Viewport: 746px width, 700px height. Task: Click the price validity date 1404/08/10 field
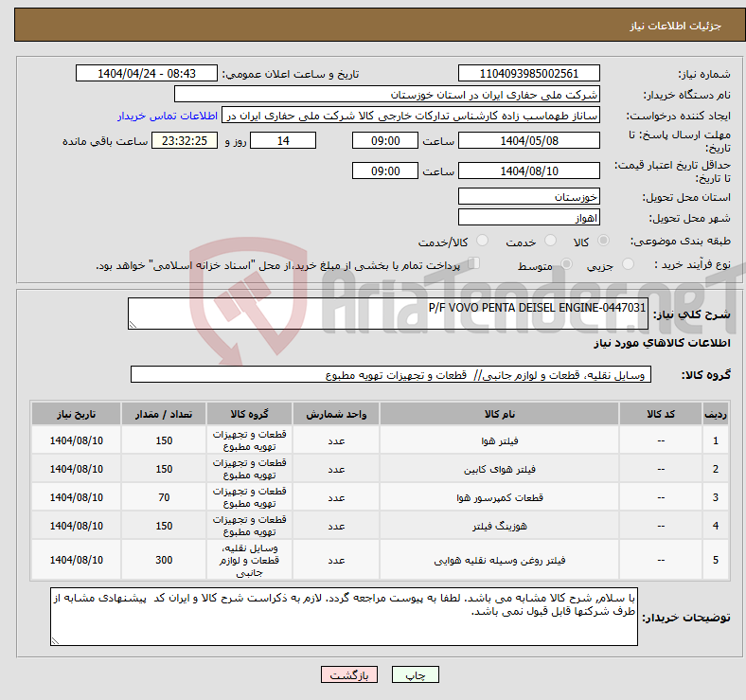tap(528, 171)
